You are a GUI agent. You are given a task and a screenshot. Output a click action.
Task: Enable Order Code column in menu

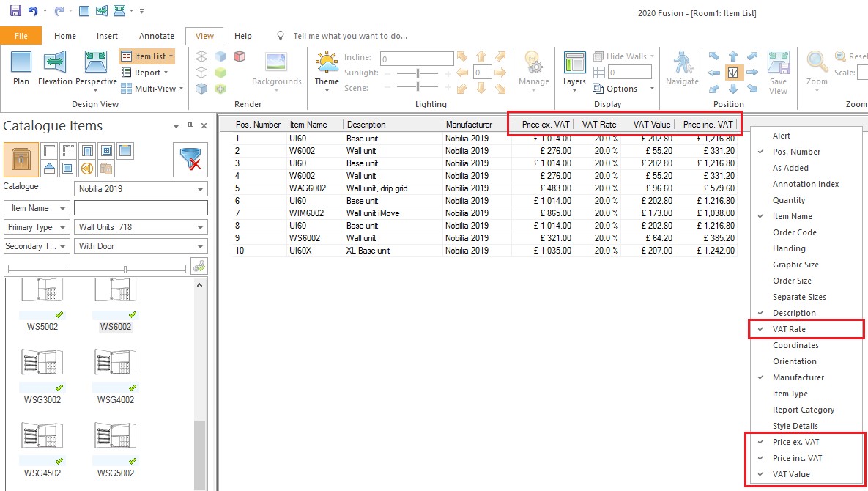tap(807, 232)
